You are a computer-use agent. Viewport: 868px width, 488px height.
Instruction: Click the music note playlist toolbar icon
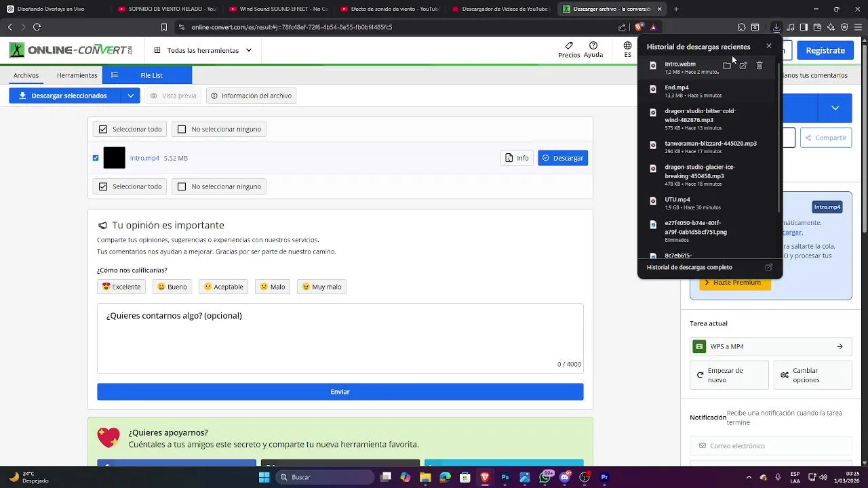(x=790, y=27)
